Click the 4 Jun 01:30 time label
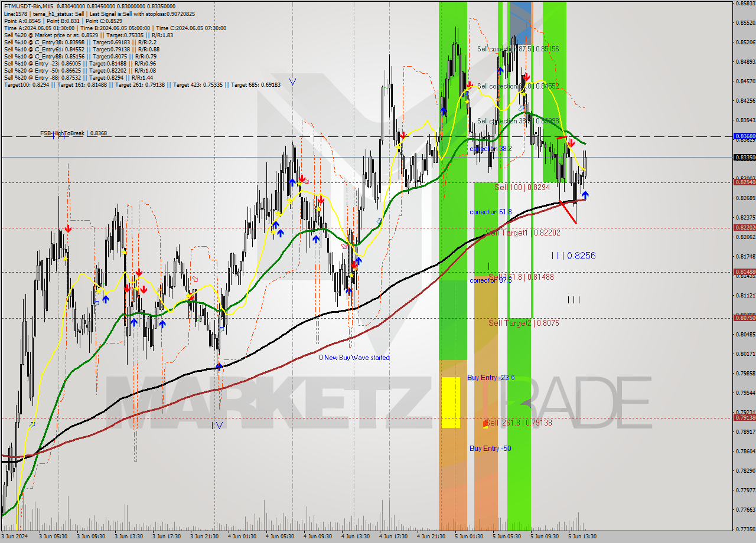The height and width of the screenshot is (543, 756). click(242, 537)
